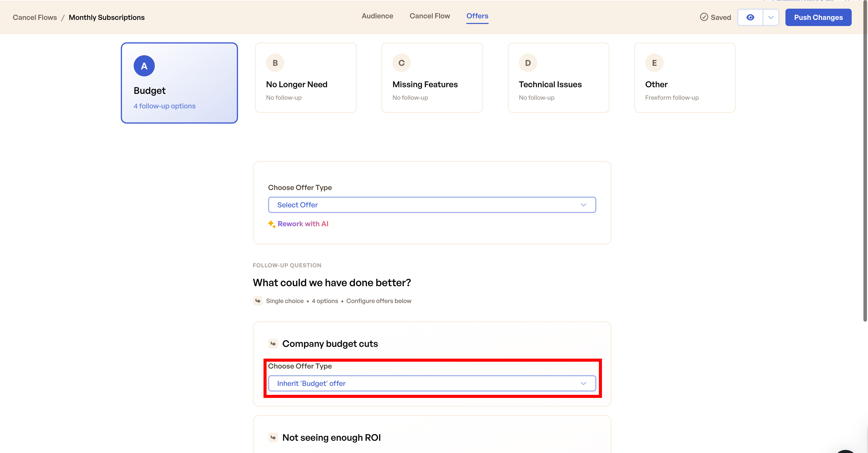Click the "B" badge on No Longer Need card
The image size is (868, 453).
(275, 63)
